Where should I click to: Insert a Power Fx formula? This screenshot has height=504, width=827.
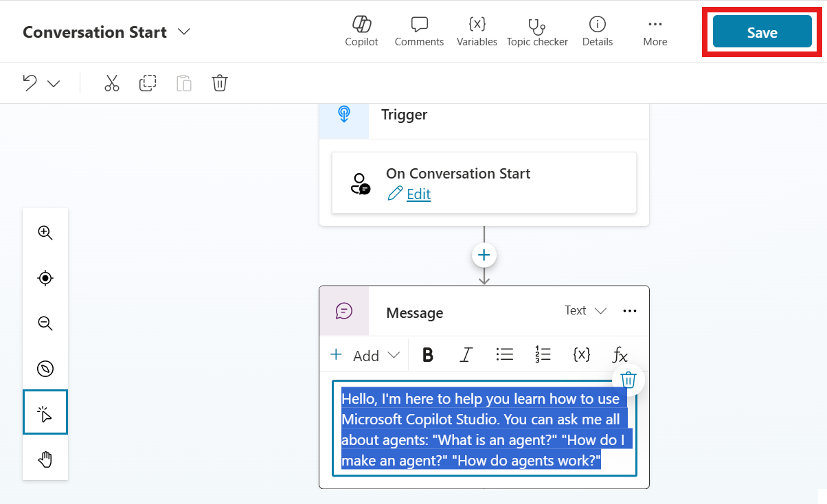620,355
